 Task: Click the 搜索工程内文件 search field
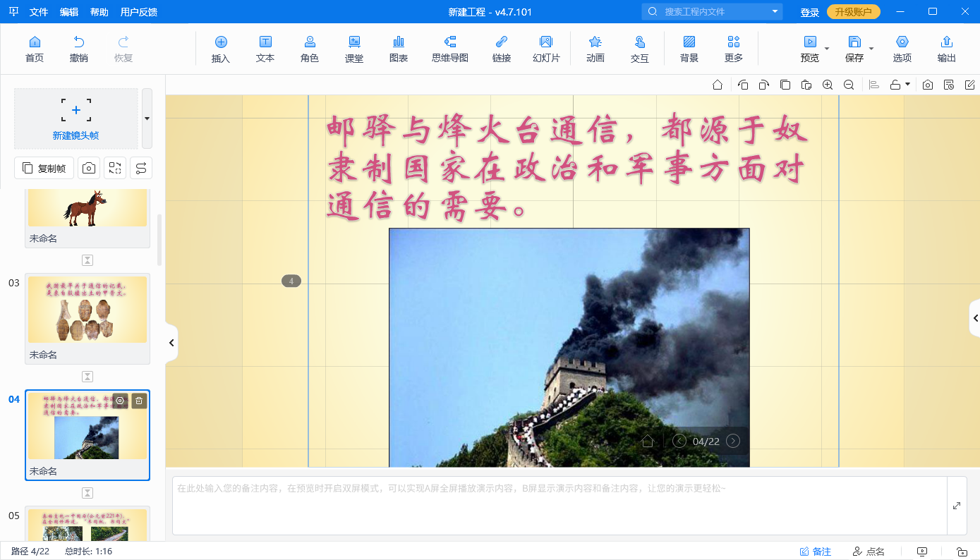(x=713, y=11)
